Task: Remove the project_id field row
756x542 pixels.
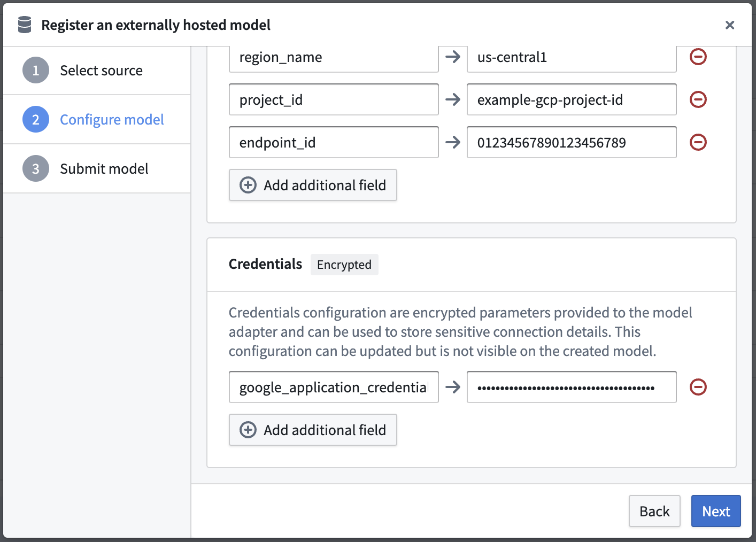Action: pyautogui.click(x=698, y=99)
